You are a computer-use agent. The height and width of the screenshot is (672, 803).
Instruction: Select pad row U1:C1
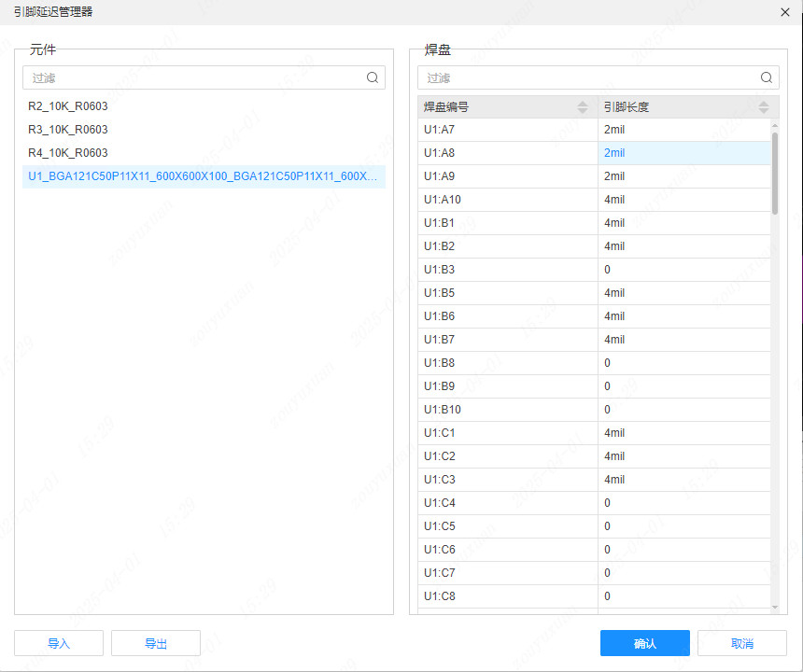click(507, 433)
